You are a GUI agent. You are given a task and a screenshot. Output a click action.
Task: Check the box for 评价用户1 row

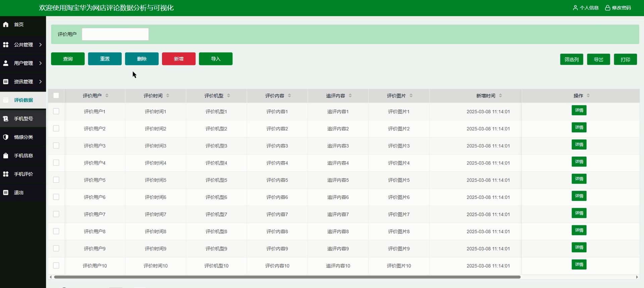[x=56, y=111]
